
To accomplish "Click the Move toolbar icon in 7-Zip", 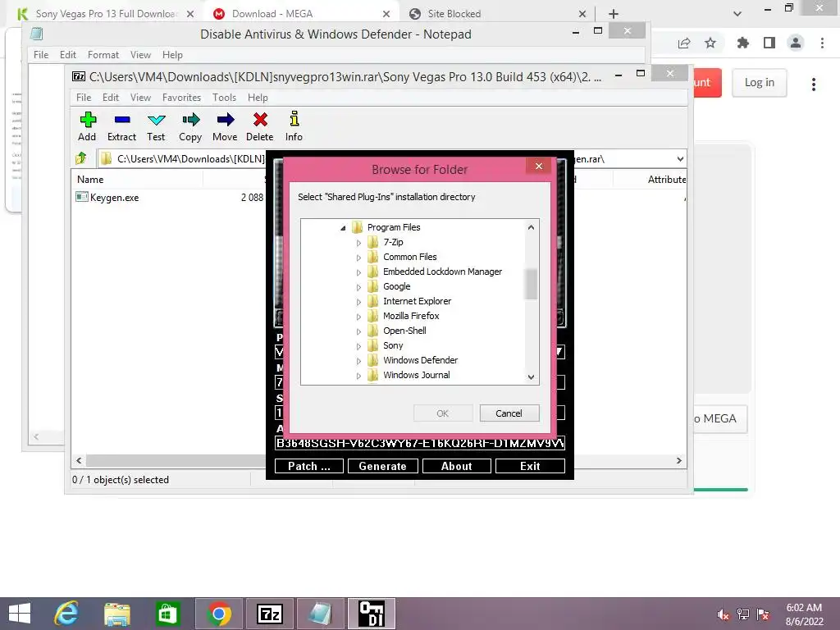I will click(225, 126).
